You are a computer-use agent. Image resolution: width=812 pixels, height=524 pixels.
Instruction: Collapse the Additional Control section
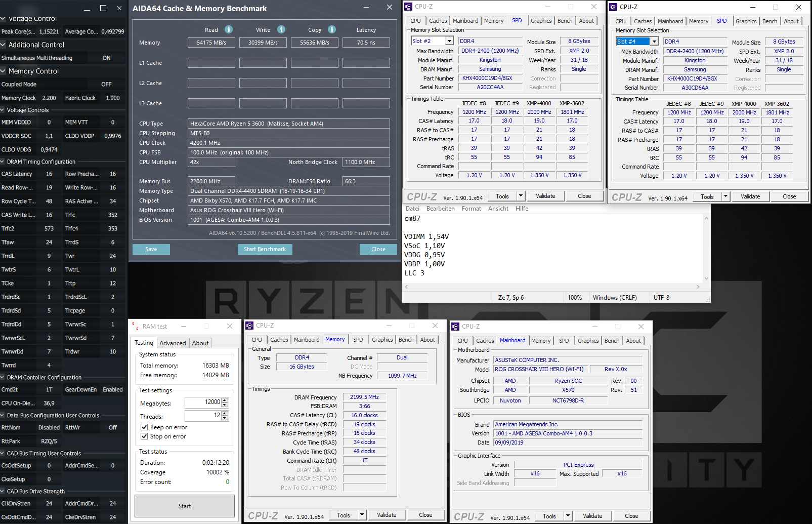point(3,45)
